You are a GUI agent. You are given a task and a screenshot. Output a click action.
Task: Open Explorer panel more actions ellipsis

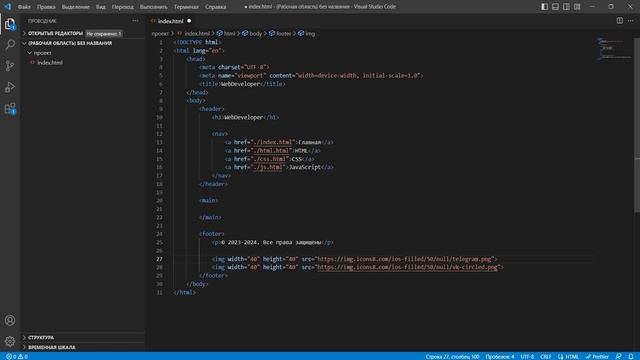point(135,21)
